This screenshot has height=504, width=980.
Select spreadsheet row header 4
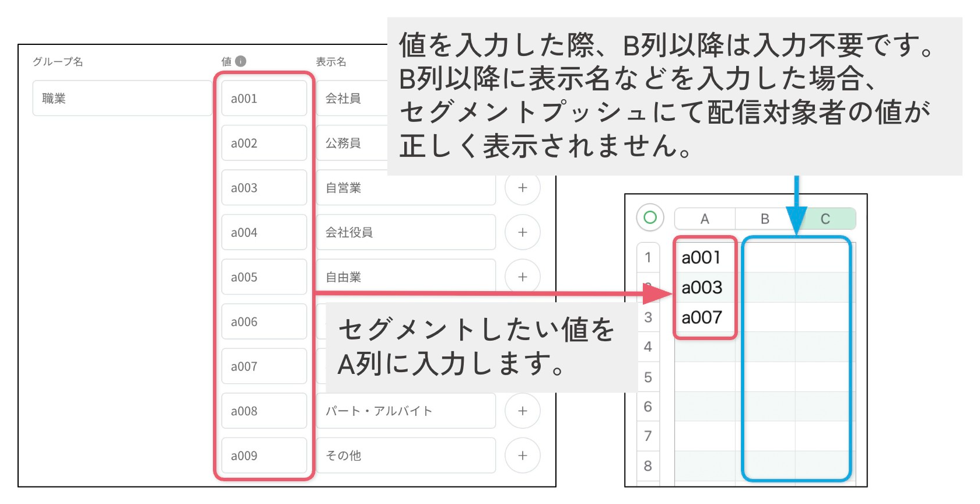point(648,346)
